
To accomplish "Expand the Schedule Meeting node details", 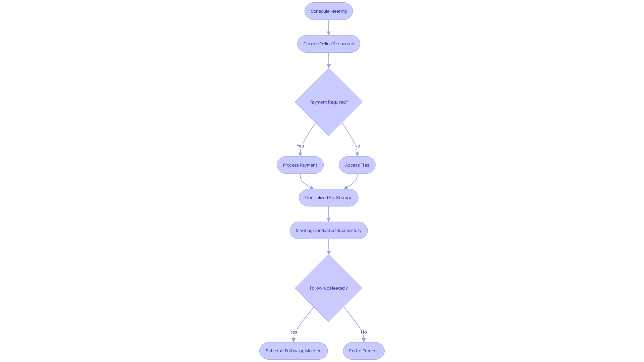I will (x=329, y=11).
